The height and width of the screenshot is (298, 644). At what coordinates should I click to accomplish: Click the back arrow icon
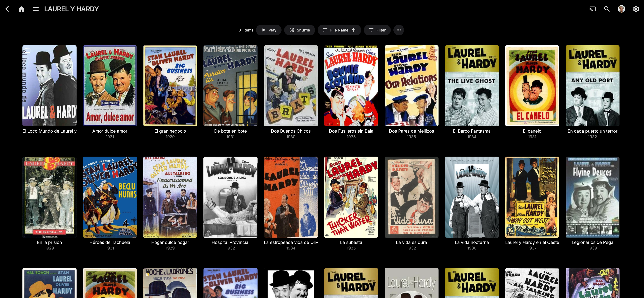pyautogui.click(x=7, y=9)
